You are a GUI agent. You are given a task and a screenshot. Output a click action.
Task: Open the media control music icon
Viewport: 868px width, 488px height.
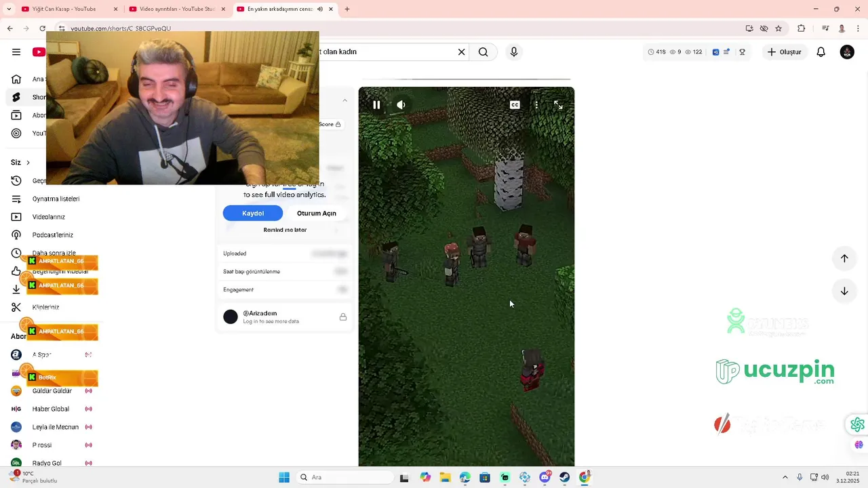pos(825,28)
